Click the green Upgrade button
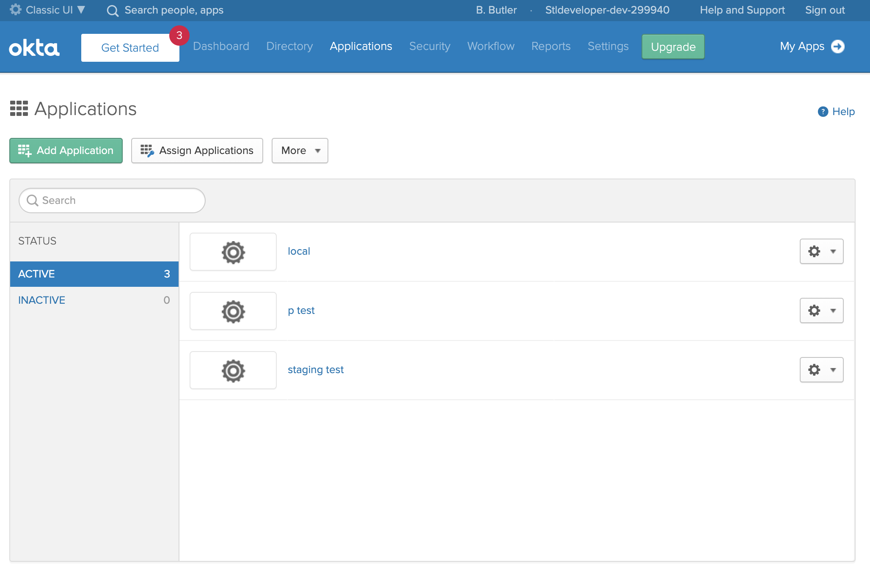Viewport: 870px width, 588px height. [x=673, y=47]
